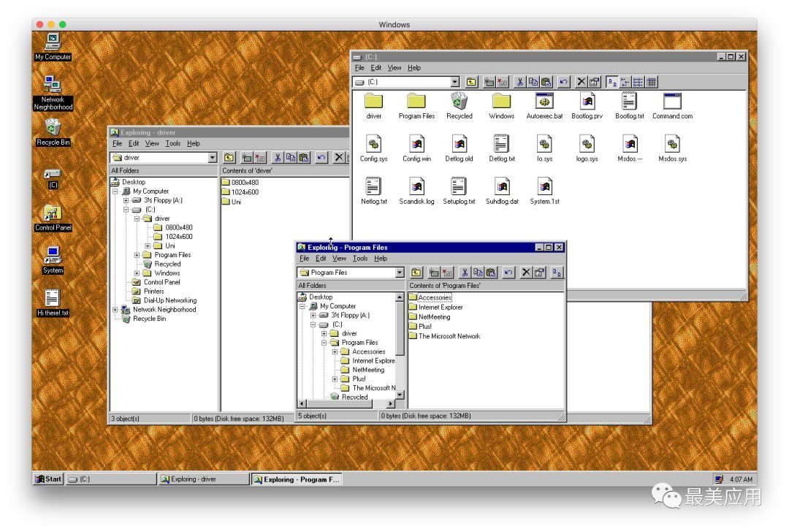Click Cut icon in Program Files toolbar
789x532 pixels.
pyautogui.click(x=464, y=273)
